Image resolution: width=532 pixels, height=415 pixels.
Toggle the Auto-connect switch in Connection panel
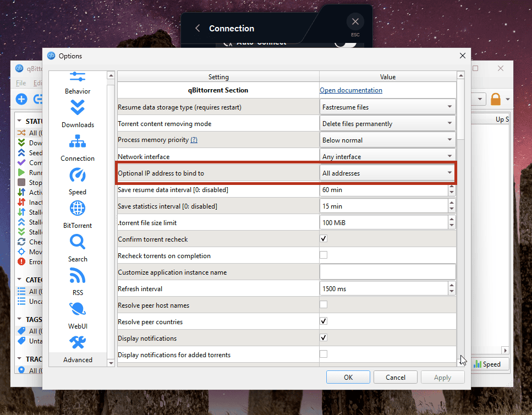coord(345,44)
